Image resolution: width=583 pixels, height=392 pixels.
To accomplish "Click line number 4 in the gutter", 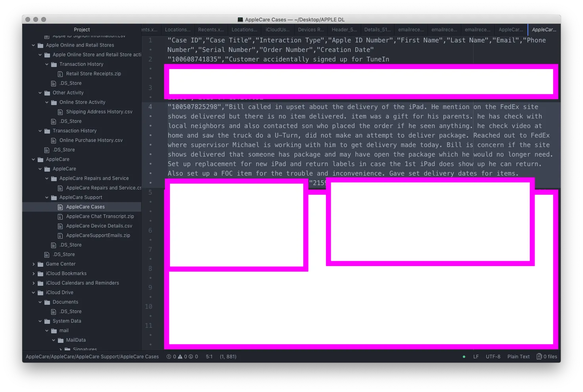I will (150, 107).
